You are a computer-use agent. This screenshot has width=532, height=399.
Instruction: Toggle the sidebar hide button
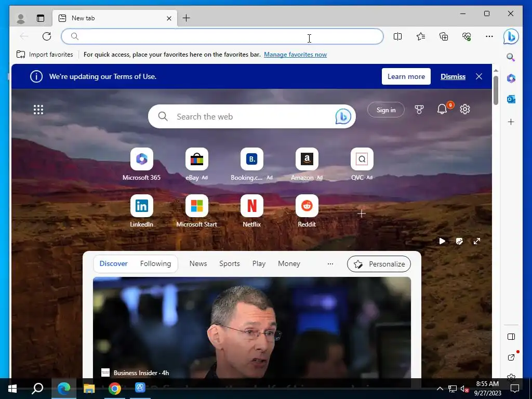pyautogui.click(x=511, y=337)
